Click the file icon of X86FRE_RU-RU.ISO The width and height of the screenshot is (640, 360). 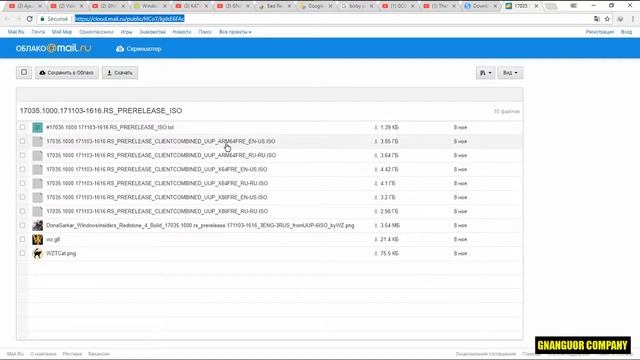pyautogui.click(x=38, y=211)
